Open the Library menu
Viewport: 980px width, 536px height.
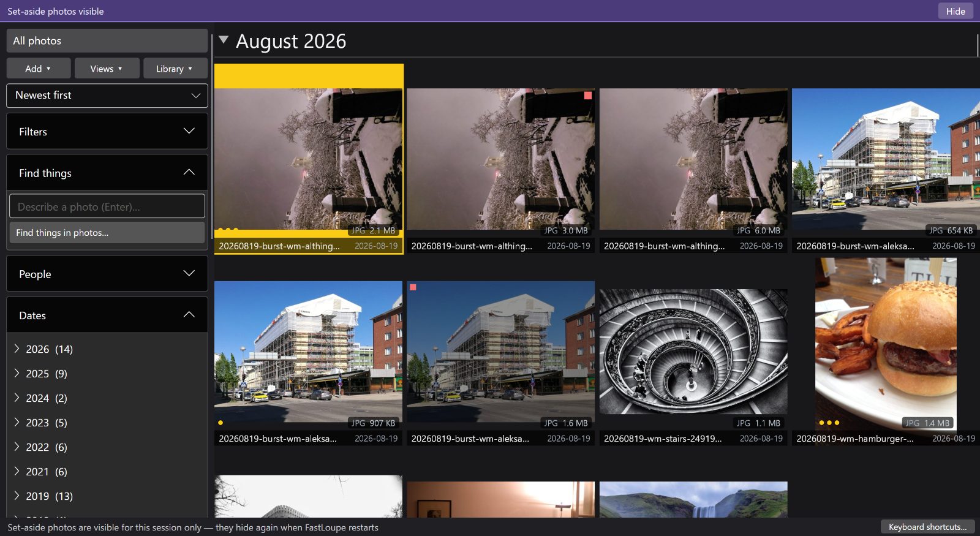point(175,69)
